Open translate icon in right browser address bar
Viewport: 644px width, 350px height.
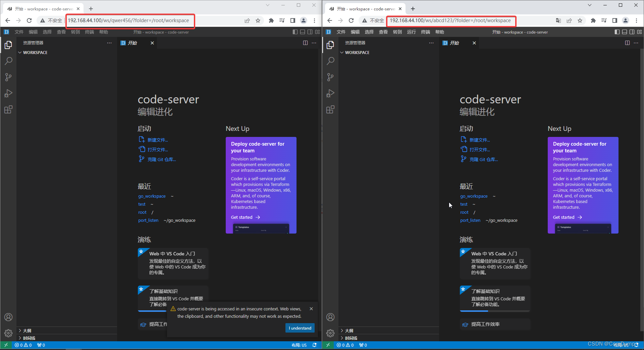(x=558, y=20)
